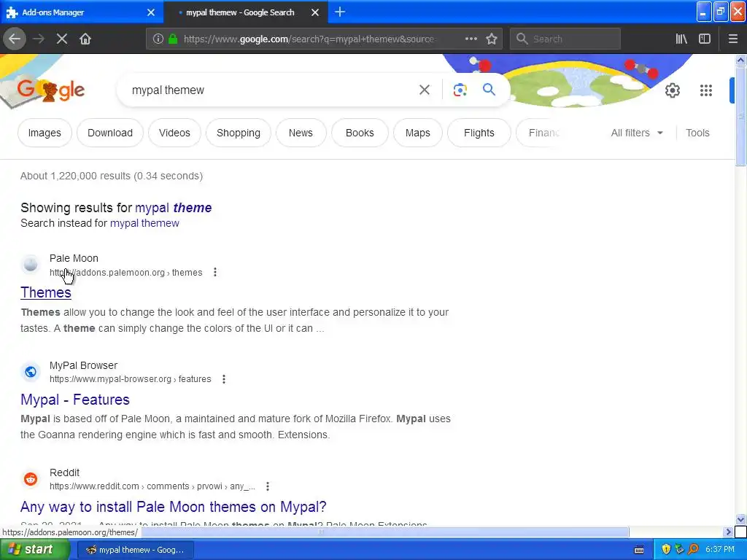Expand the All filters dropdown
This screenshot has width=747, height=560.
pos(637,133)
